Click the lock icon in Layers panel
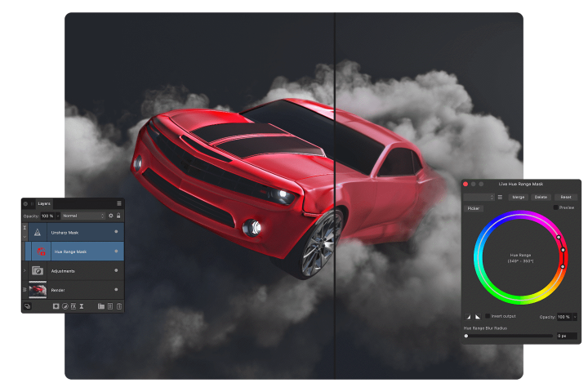Viewport: 588px width, 392px height. 118,216
